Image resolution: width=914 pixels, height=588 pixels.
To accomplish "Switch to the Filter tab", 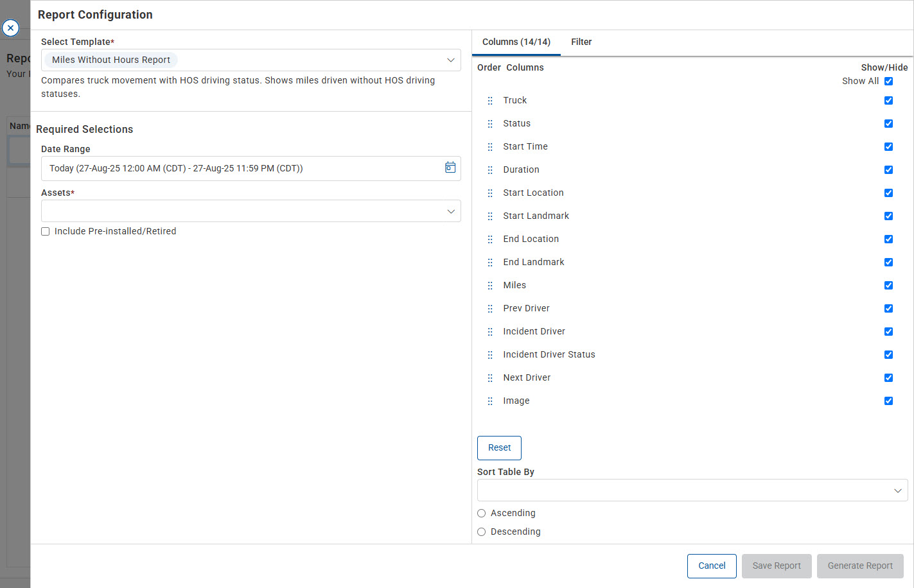I will pos(581,42).
